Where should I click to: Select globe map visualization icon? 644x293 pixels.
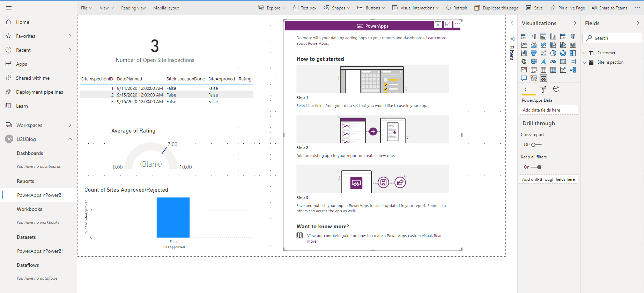[524, 62]
